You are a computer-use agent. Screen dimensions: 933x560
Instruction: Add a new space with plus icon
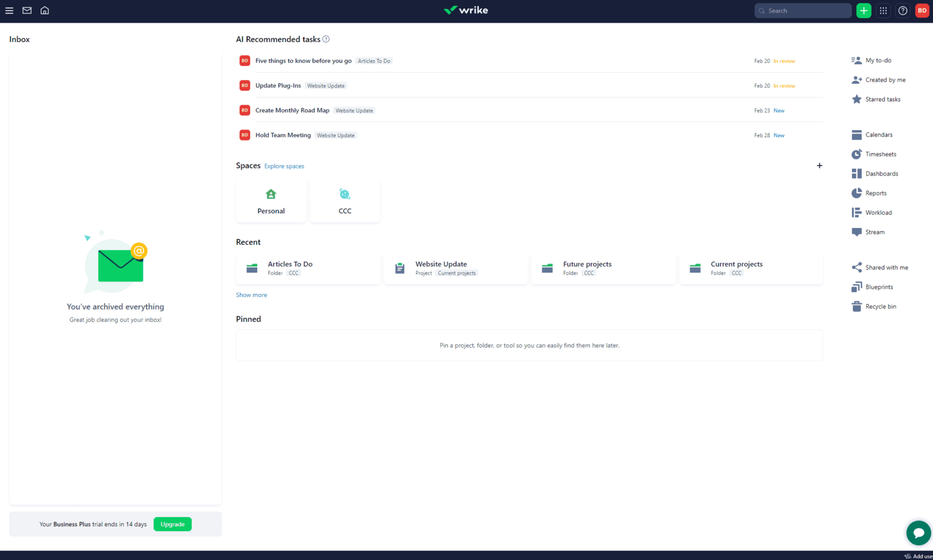pyautogui.click(x=820, y=166)
